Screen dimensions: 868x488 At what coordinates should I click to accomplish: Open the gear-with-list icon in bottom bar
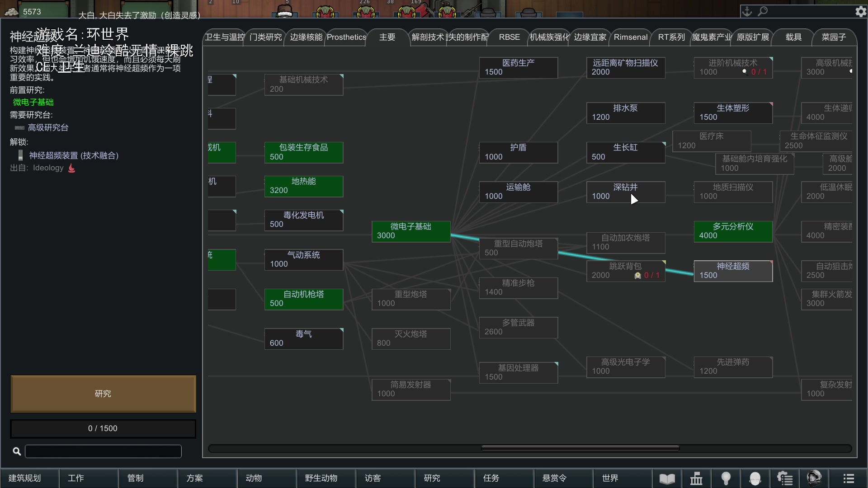click(785, 478)
